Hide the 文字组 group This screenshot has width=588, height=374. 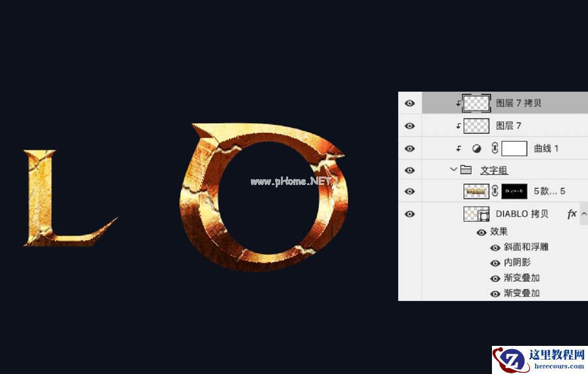coord(410,170)
